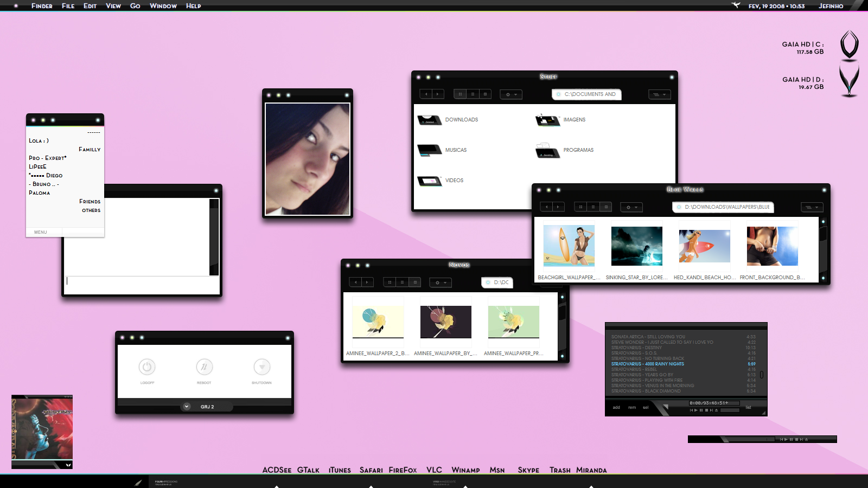
Task: Open the Finder menu
Action: [x=42, y=6]
